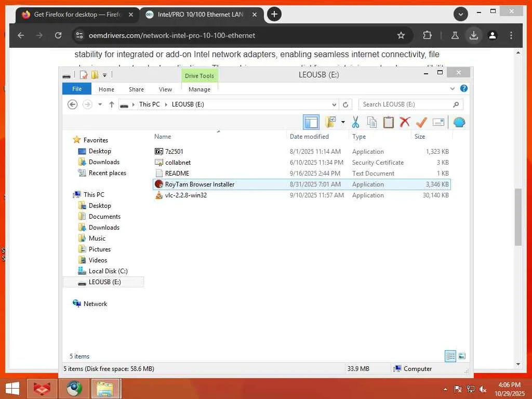The image size is (532, 399).
Task: Expand breadcrumb arrow after This PC
Action: pos(166,104)
